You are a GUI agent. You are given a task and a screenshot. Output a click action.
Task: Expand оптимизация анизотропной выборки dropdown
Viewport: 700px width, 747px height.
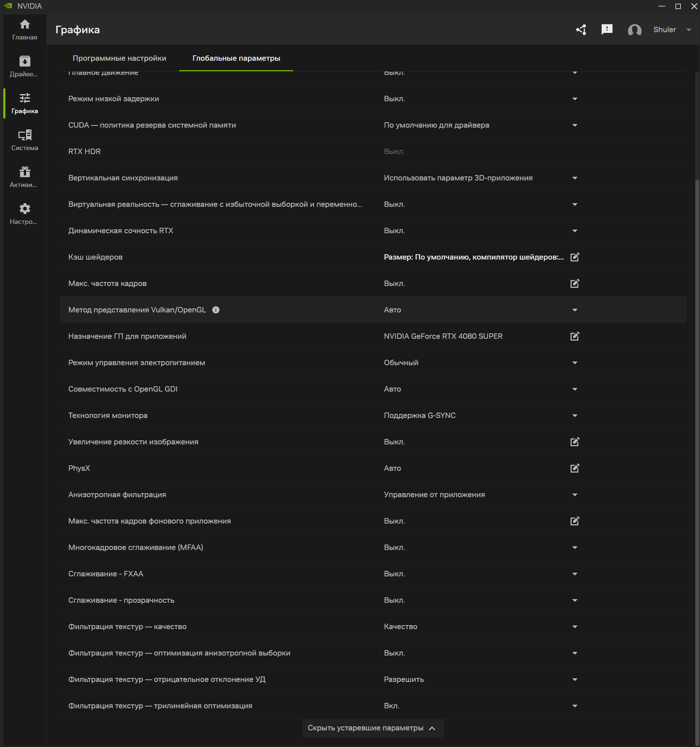point(575,653)
